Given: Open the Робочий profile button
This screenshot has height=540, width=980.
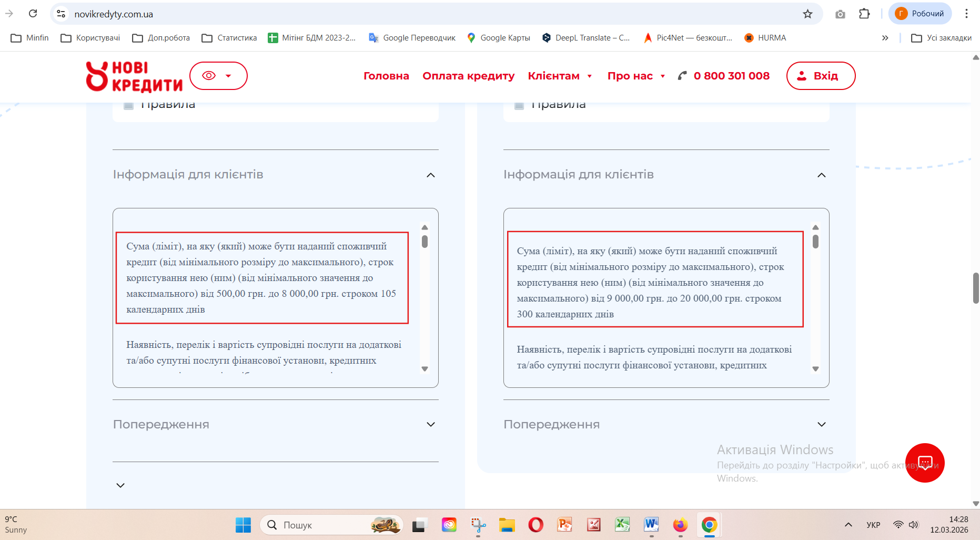Looking at the screenshot, I should click(920, 14).
